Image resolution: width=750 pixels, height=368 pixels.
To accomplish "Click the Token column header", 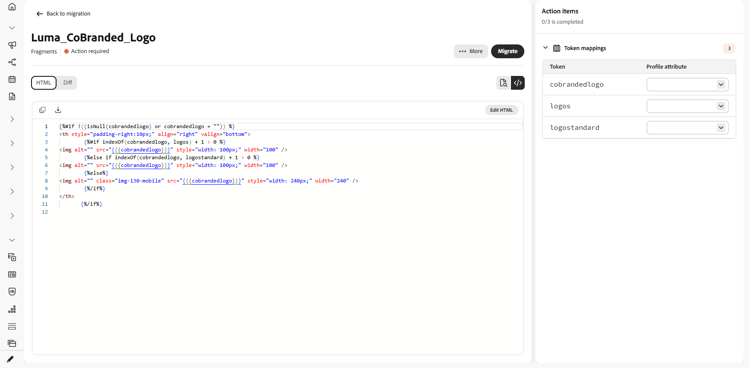I will [x=557, y=67].
